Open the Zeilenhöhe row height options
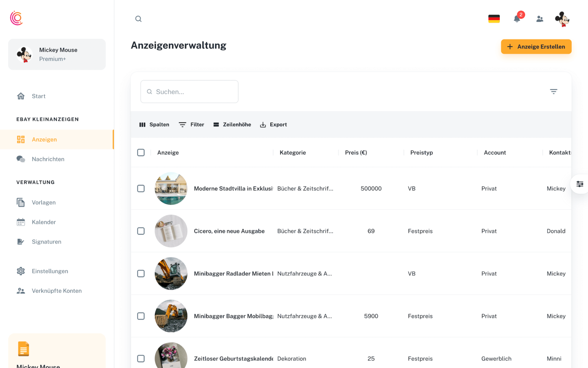 (232, 124)
